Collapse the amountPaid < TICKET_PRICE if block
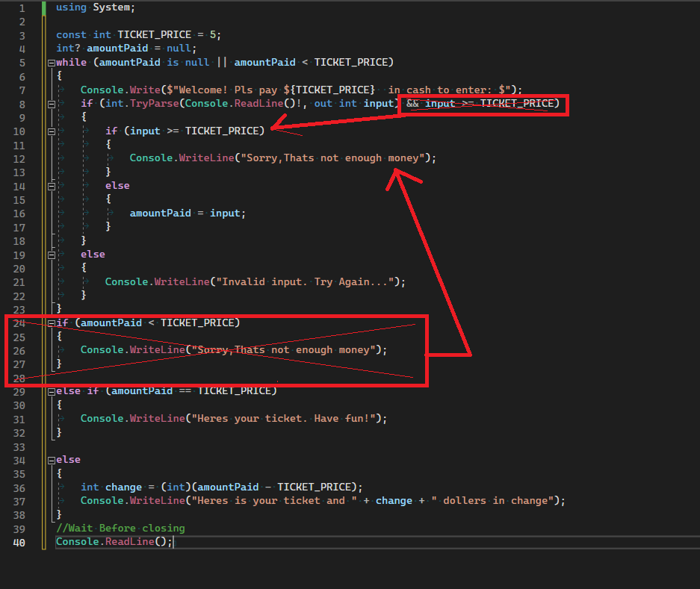 tap(51, 322)
